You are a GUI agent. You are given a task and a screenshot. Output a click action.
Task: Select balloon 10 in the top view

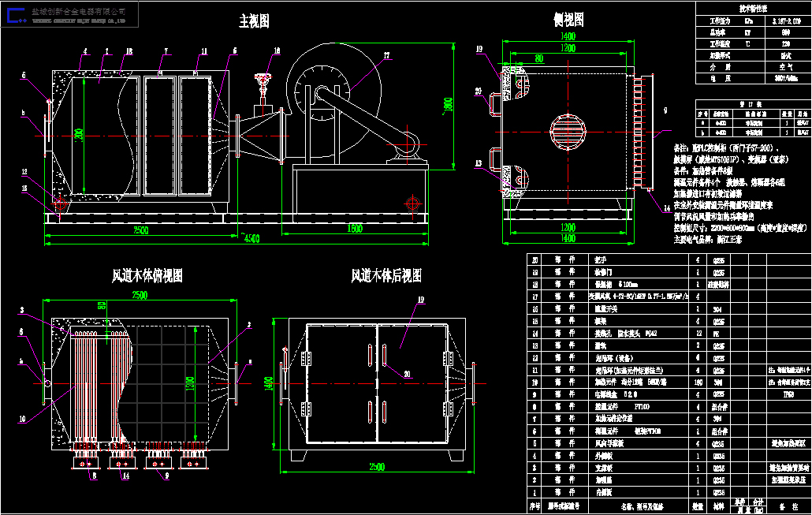[22, 419]
